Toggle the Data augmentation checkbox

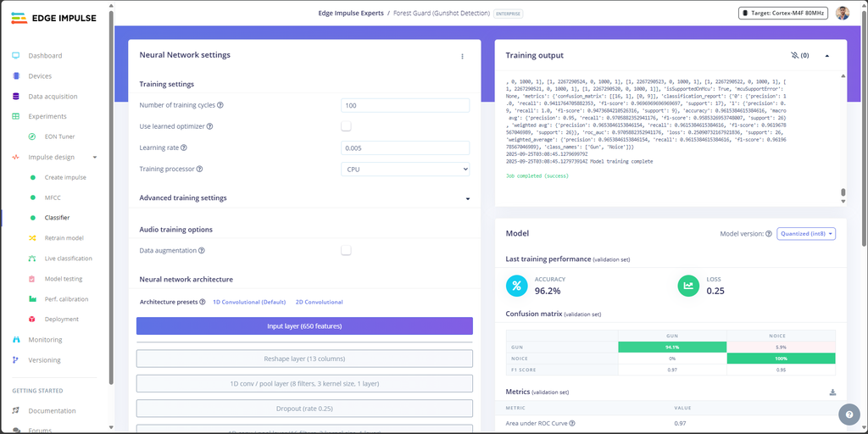coord(346,250)
